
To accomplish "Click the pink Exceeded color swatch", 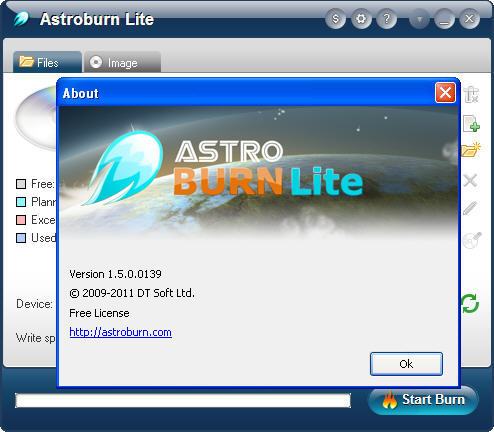I will [x=21, y=220].
